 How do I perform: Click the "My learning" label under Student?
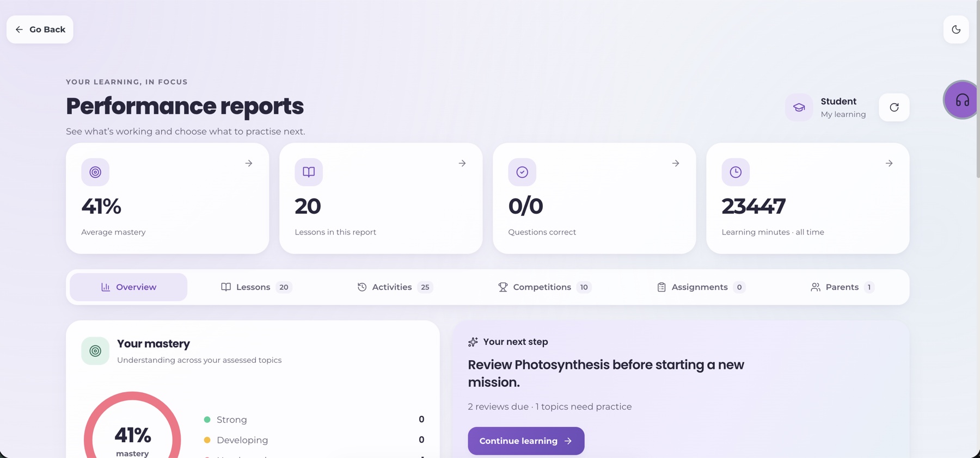pos(843,114)
